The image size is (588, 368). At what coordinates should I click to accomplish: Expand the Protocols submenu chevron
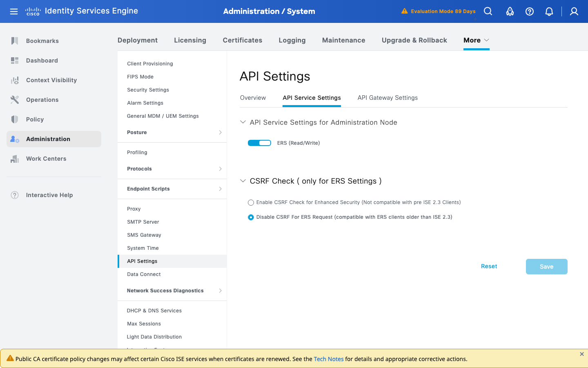tap(220, 169)
